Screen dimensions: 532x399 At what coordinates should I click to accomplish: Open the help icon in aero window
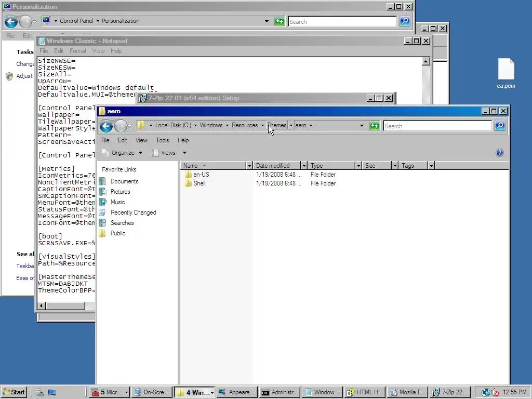499,153
